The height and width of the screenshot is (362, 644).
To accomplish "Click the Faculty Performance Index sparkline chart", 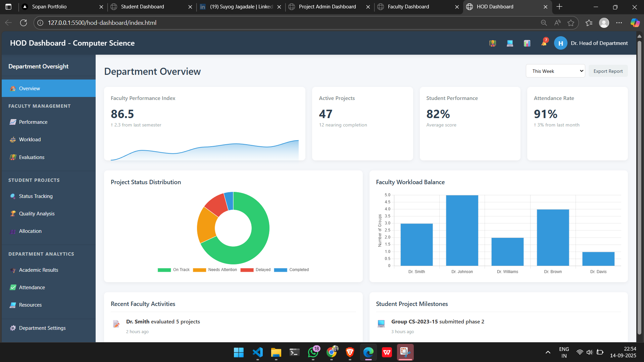I will tap(205, 150).
